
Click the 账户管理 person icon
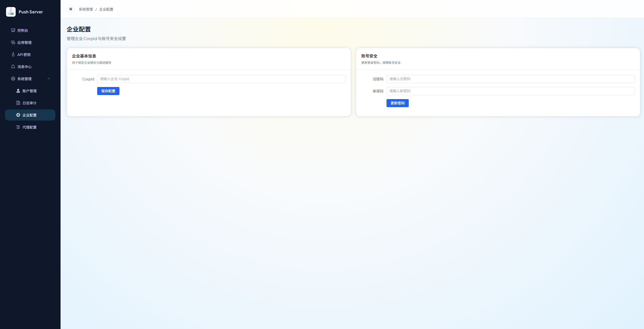click(18, 91)
